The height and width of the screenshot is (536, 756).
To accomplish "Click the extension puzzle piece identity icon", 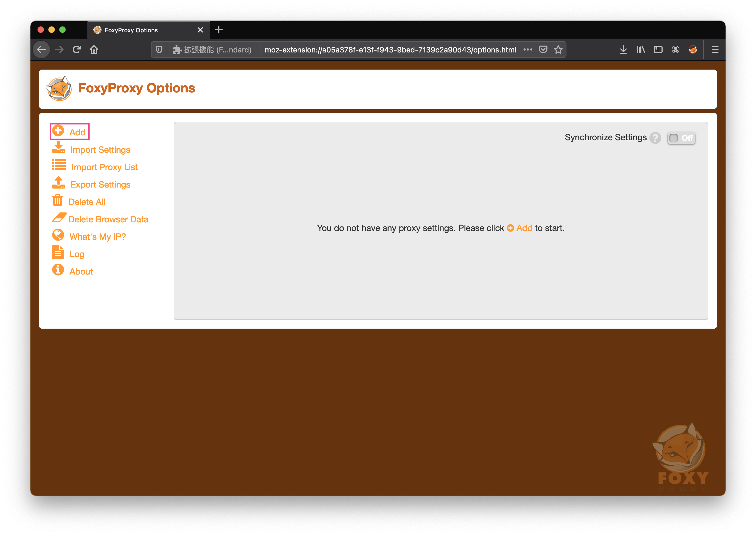I will tap(177, 49).
